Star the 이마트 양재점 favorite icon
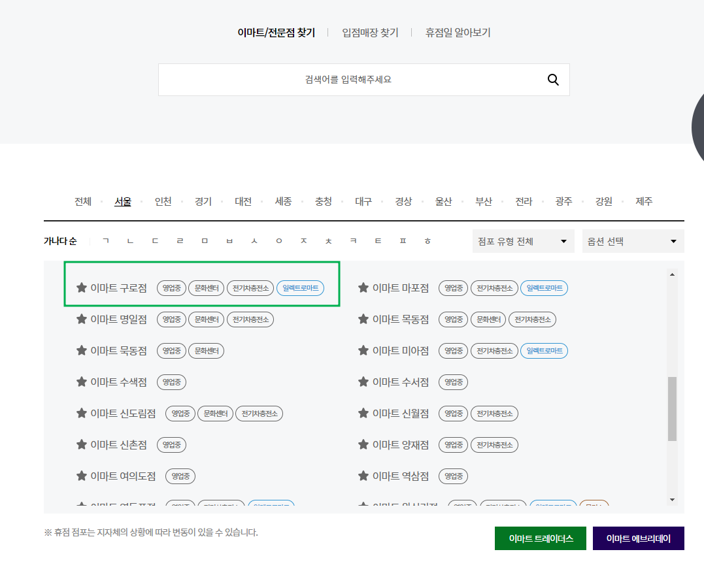The width and height of the screenshot is (704, 588). point(363,445)
